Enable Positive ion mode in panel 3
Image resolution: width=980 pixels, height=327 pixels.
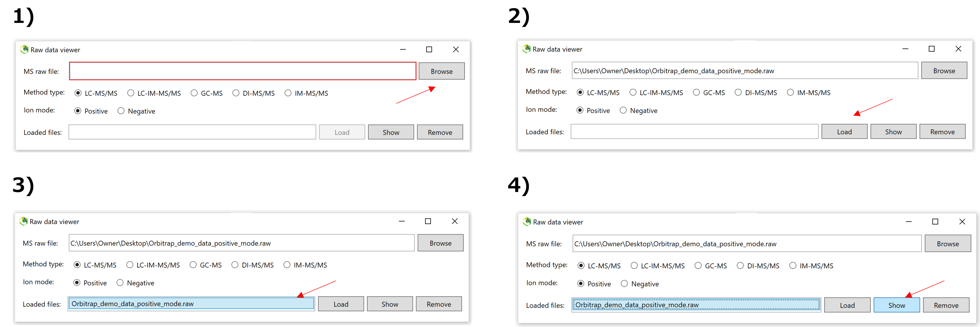point(77,282)
